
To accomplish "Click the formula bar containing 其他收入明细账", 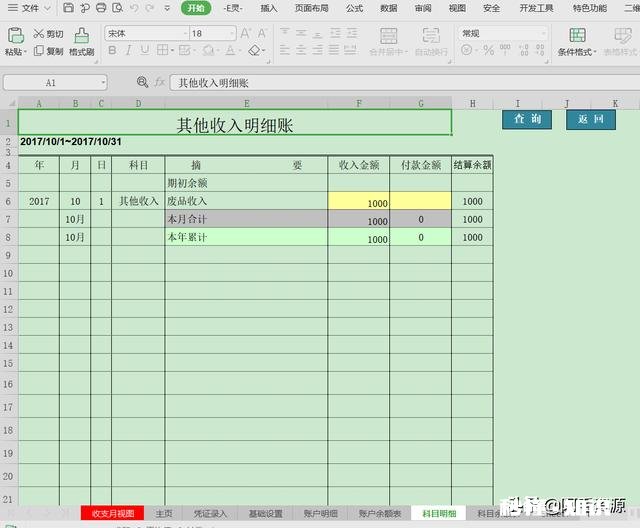I will point(404,83).
